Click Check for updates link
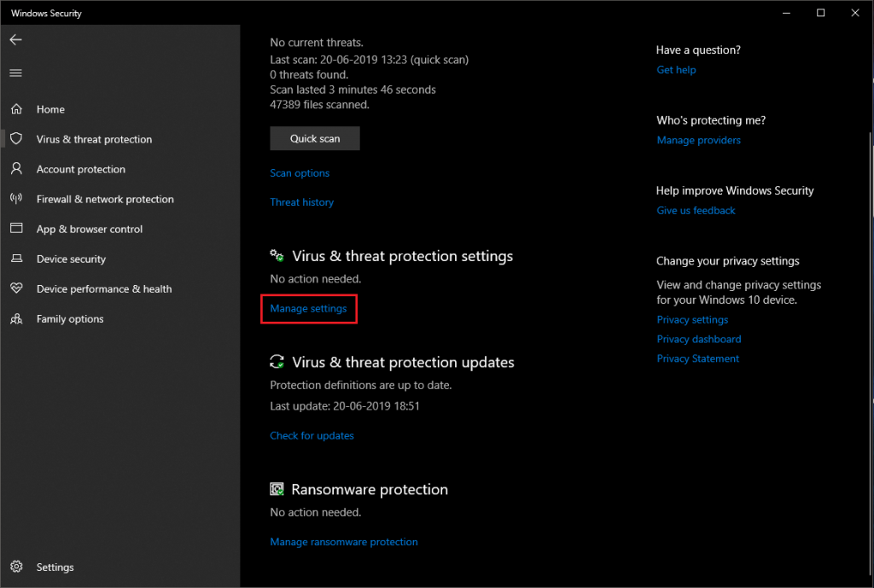 pos(312,435)
